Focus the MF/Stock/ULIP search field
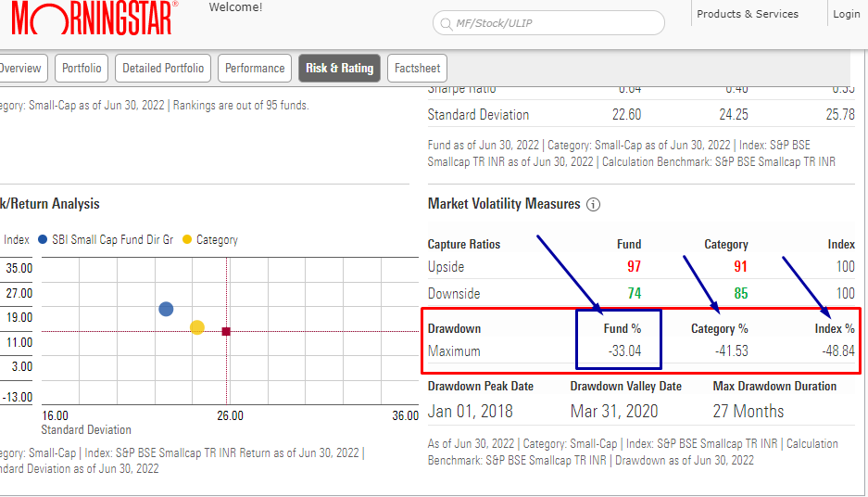868x497 pixels. (x=548, y=23)
